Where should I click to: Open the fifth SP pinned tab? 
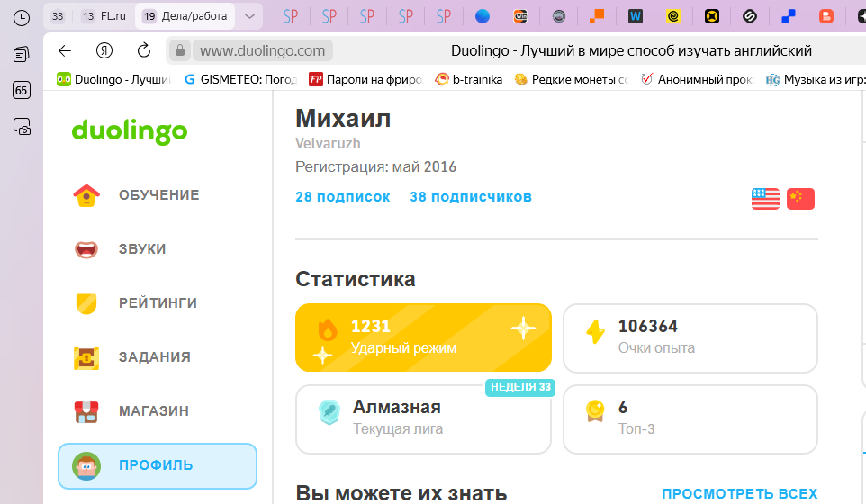pyautogui.click(x=444, y=16)
